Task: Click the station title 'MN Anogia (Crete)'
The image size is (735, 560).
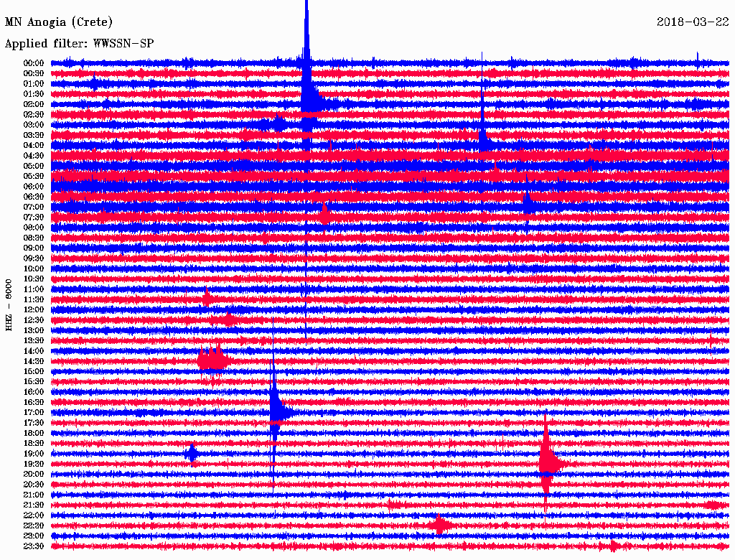Action: 59,22
